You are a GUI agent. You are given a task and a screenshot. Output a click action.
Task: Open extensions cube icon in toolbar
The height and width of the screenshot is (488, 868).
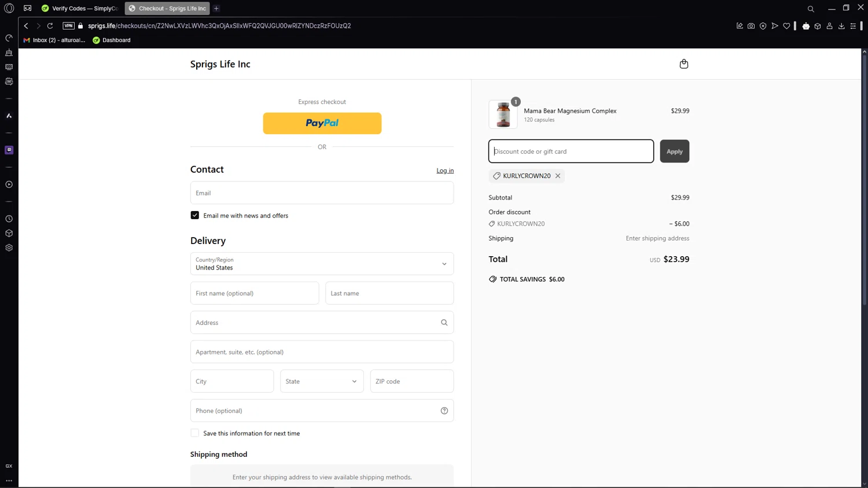(x=818, y=25)
